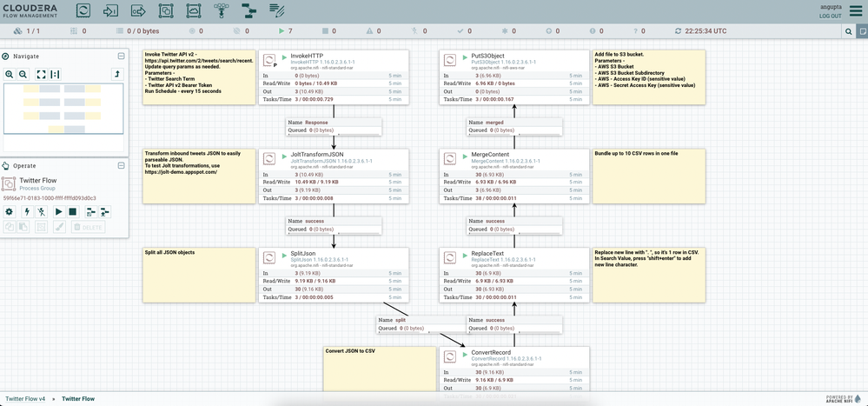Screen dimensions: 868x406
Task: Click the Actual size 1:1 icon
Action: [54, 74]
